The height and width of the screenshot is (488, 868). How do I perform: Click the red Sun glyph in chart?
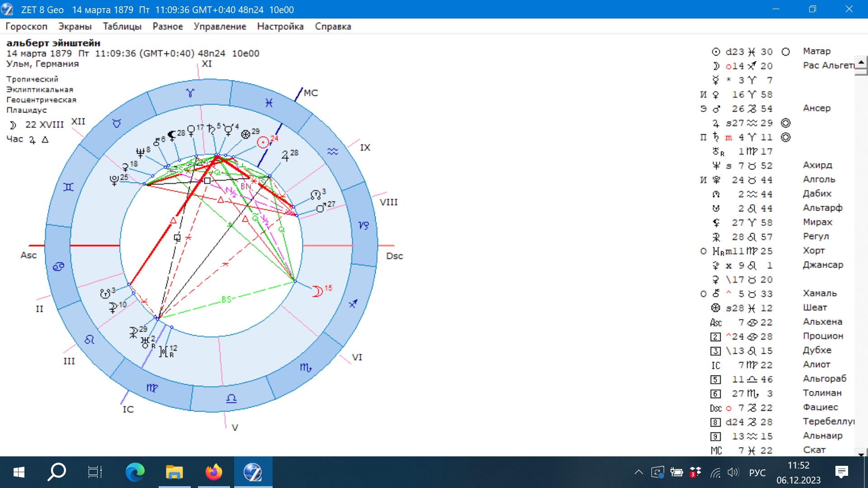[x=263, y=143]
